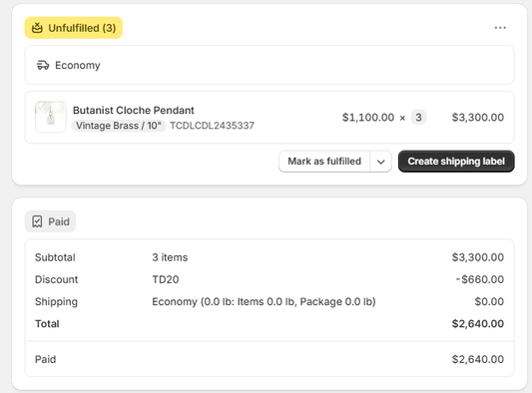Screen dimensions: 532x393
Task: Click the delivery truck icon beside Economy
Action: 43,65
